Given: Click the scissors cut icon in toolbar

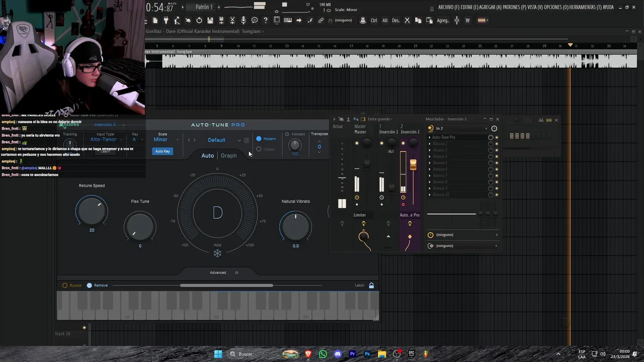Looking at the screenshot, I should pos(407,20).
